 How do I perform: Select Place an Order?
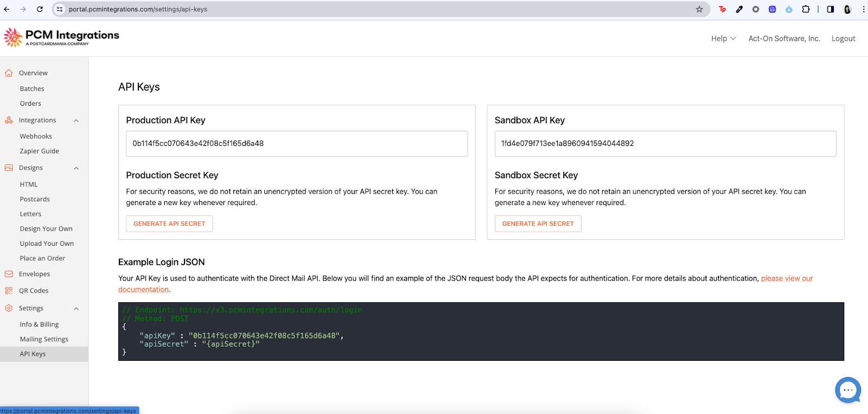coord(42,258)
